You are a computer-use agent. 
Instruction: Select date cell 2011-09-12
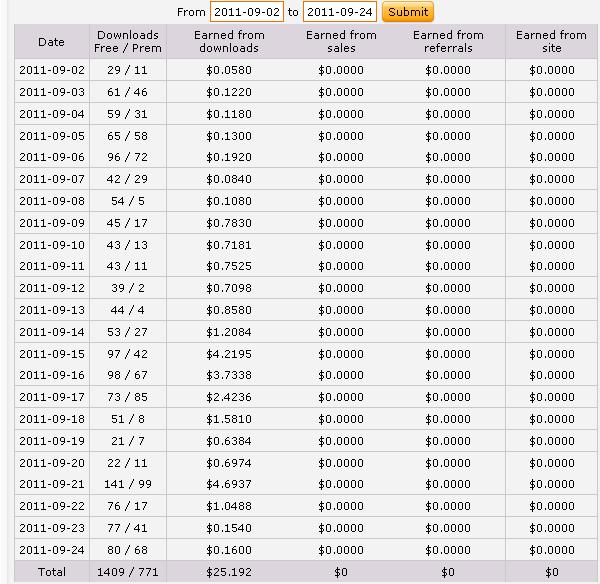[x=52, y=288]
